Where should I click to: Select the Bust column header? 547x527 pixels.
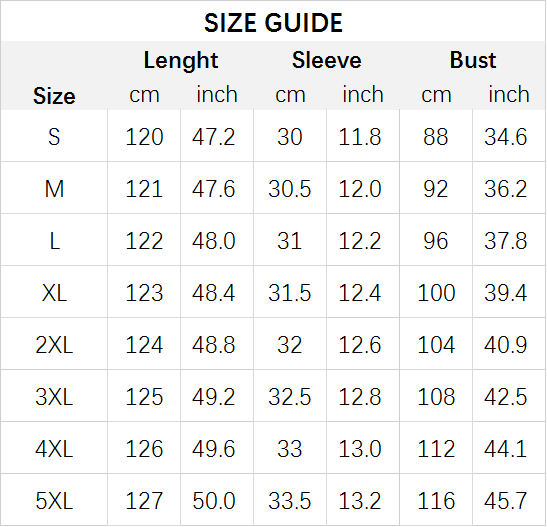click(x=473, y=60)
